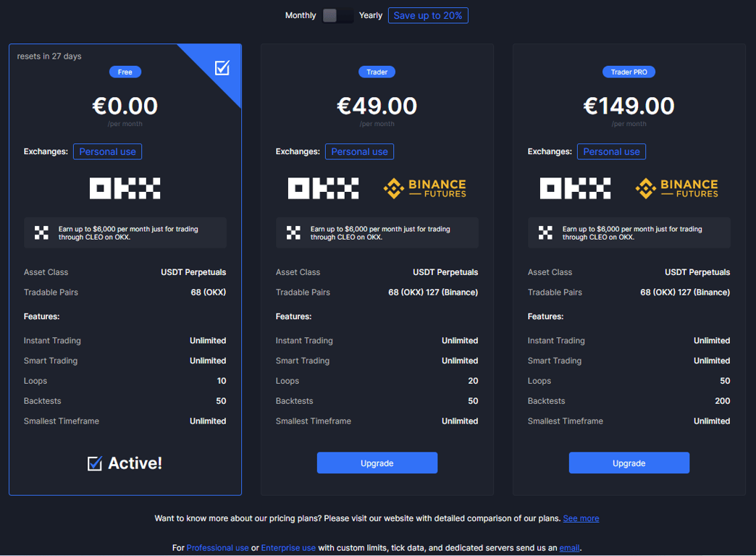Click the Yearly billing label

click(370, 15)
